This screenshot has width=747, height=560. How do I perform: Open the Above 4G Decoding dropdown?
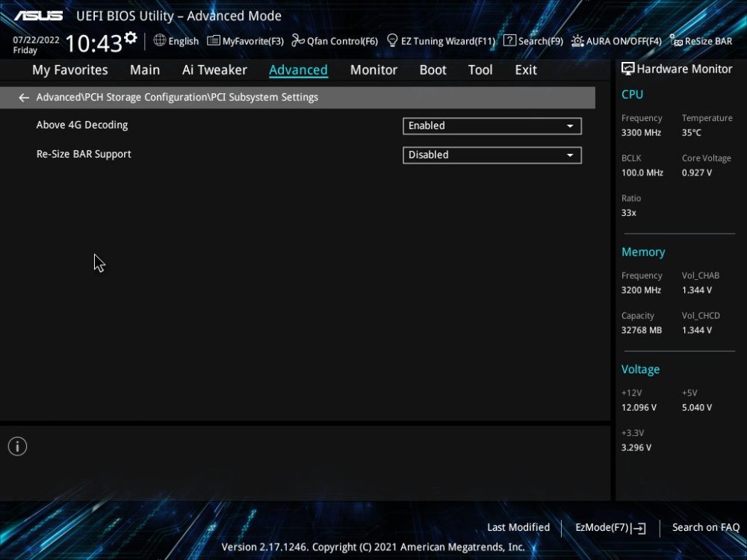coord(492,126)
